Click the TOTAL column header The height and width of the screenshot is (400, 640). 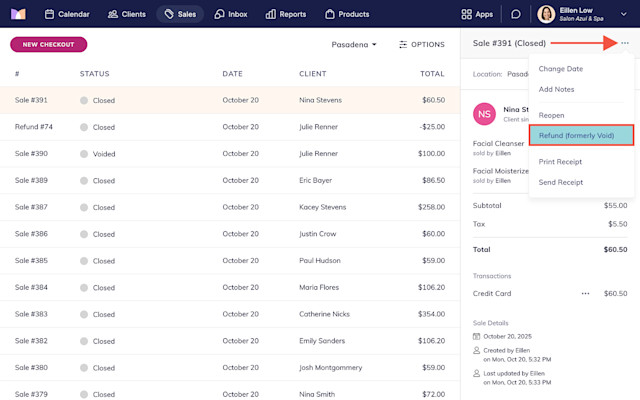coord(432,74)
